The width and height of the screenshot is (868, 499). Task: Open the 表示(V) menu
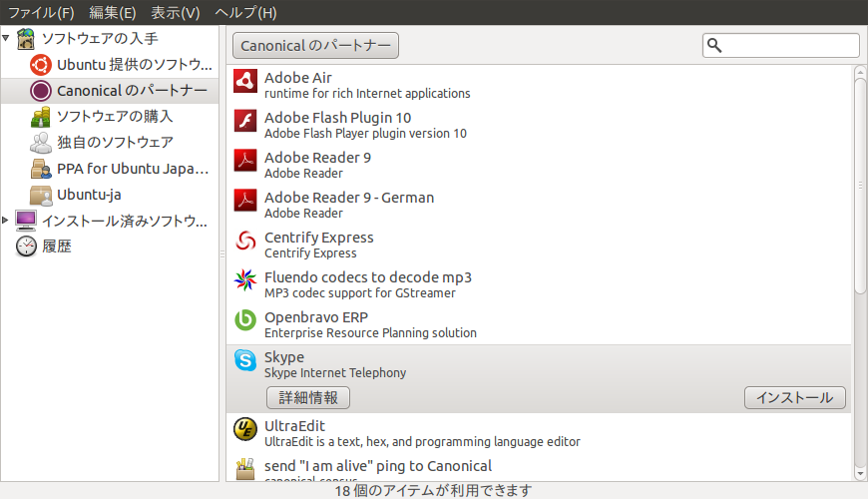click(176, 13)
